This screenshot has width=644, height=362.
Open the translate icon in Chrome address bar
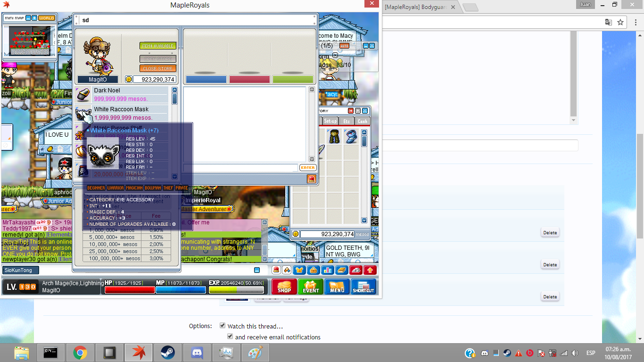click(609, 22)
